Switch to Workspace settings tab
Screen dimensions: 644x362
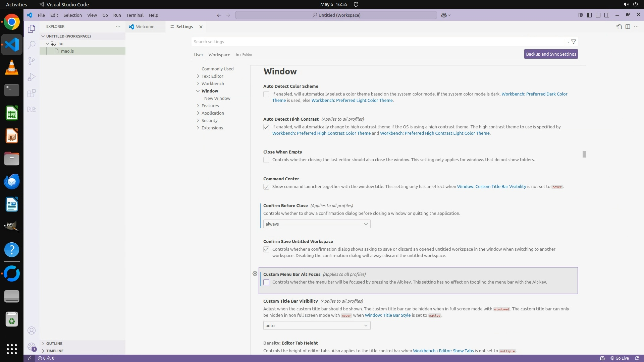[219, 55]
